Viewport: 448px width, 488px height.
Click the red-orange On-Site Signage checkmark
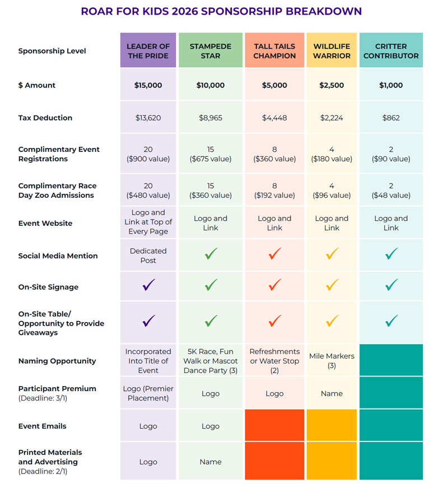(274, 285)
